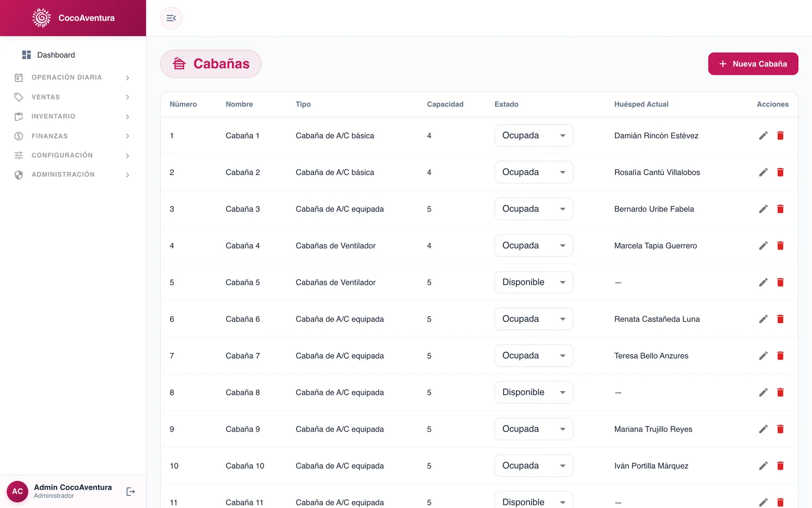Click the Admin CocoAventura user name
Screen dimensions: 812x508
(x=73, y=487)
